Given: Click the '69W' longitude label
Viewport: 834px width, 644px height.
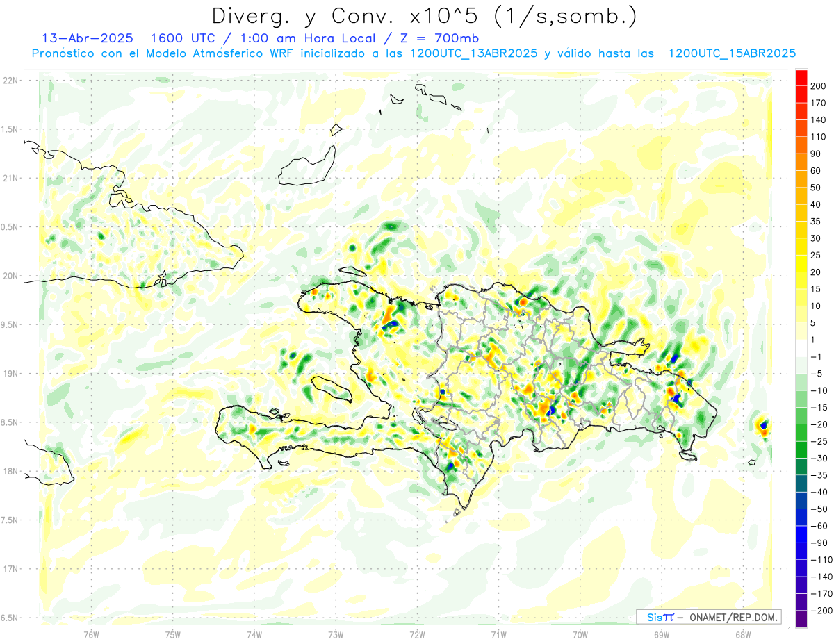Looking at the screenshot, I should pos(662,635).
